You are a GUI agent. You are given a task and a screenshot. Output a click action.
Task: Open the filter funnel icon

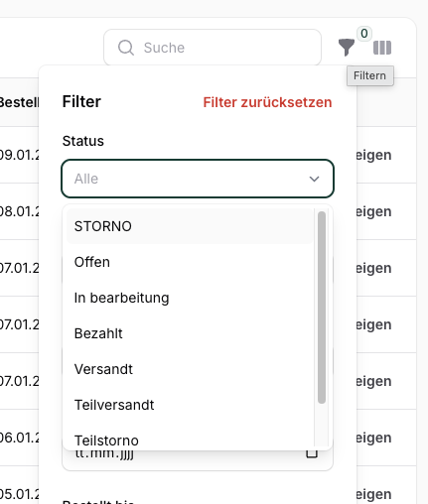(347, 48)
